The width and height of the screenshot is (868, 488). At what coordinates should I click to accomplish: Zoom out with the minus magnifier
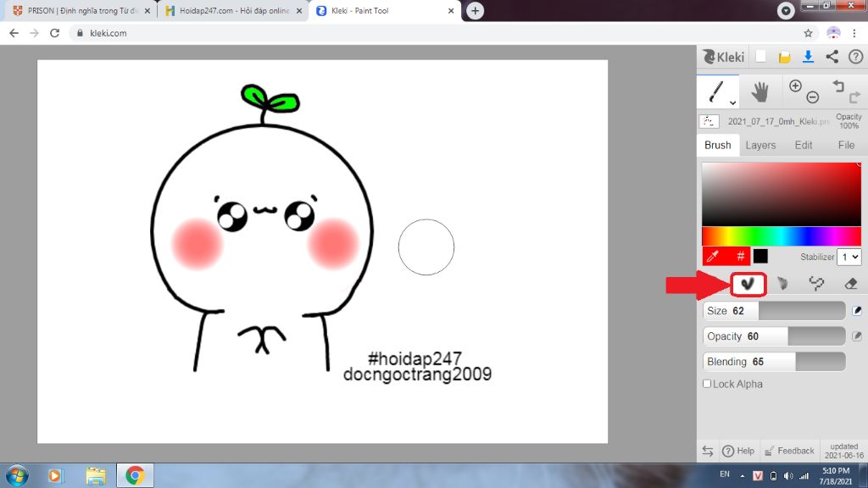tap(813, 97)
